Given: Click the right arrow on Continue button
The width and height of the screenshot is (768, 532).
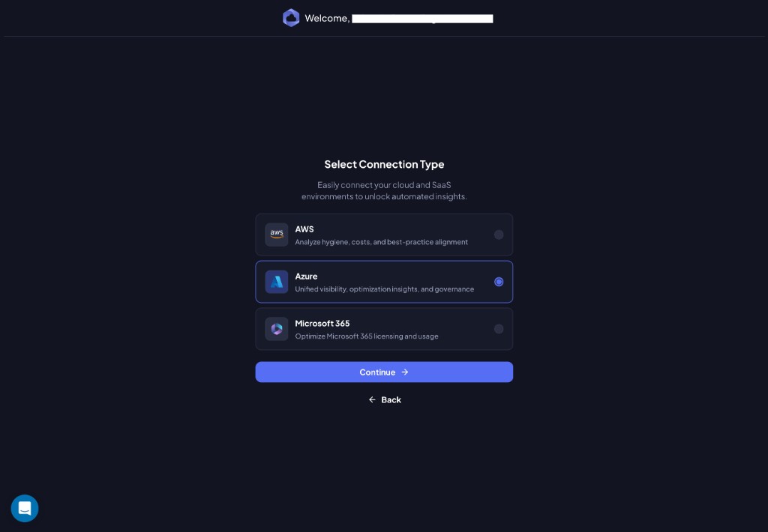Looking at the screenshot, I should [404, 372].
